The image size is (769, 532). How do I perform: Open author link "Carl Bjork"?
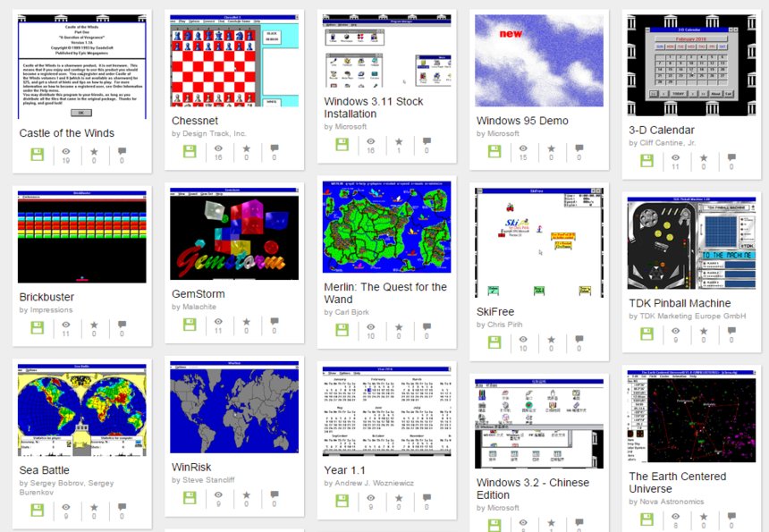tap(351, 312)
